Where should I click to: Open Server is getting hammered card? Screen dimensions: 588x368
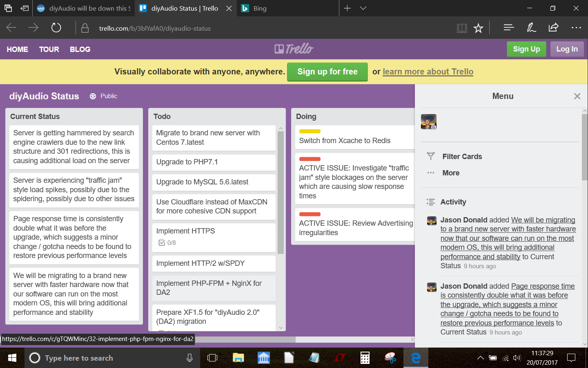coord(74,147)
